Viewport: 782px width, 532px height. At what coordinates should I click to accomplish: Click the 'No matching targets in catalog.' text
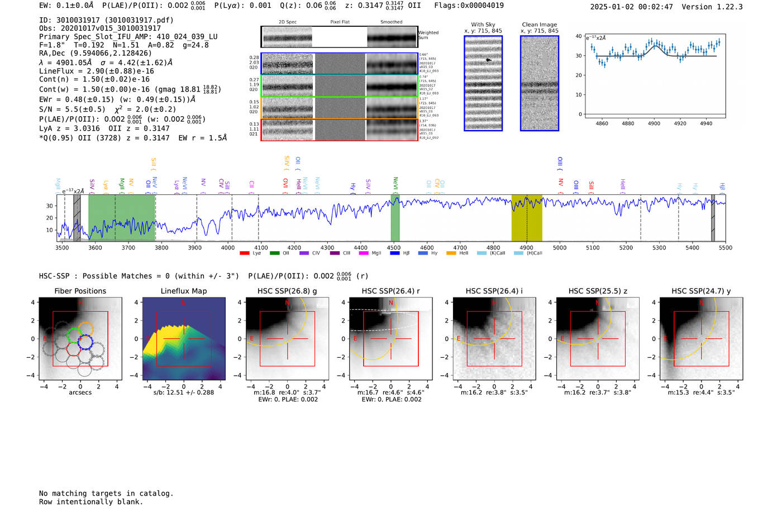106,493
